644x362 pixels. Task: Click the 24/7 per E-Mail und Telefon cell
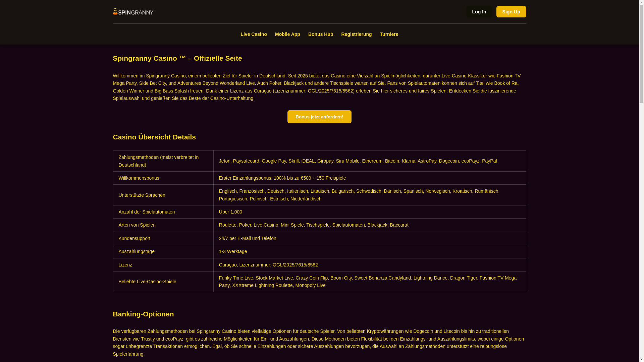click(370, 238)
